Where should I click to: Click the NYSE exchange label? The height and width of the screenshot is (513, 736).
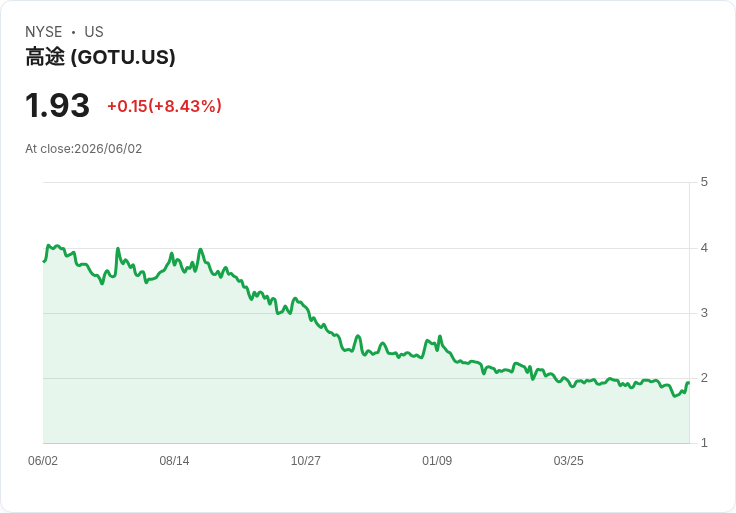pyautogui.click(x=44, y=32)
